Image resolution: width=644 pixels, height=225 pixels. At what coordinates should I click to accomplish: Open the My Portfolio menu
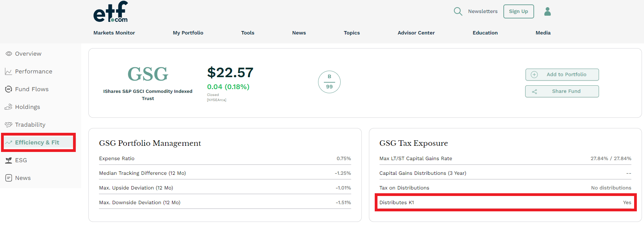click(x=188, y=33)
